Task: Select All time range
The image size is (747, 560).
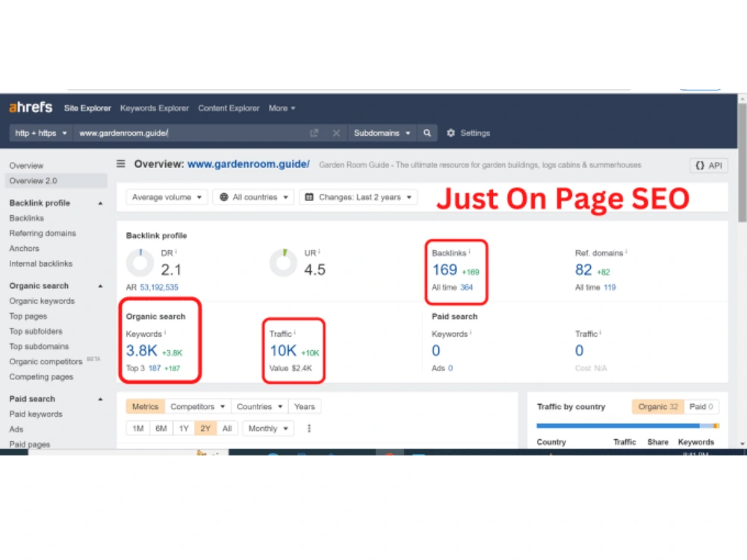Action: pos(227,429)
